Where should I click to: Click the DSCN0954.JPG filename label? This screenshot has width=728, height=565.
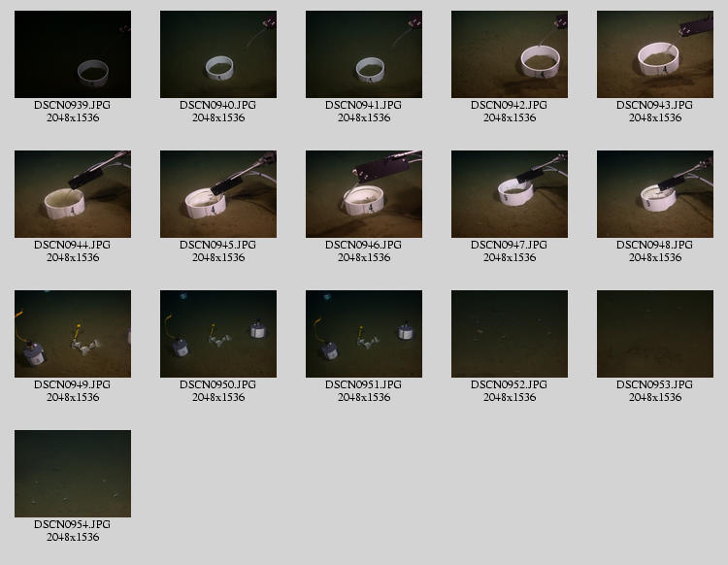tap(73, 524)
